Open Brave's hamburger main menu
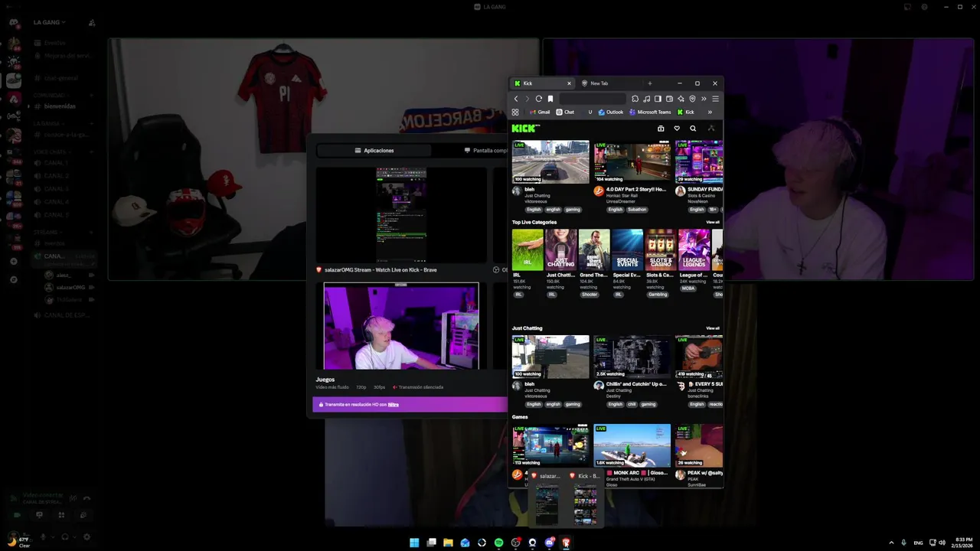The height and width of the screenshot is (551, 980). (x=715, y=99)
